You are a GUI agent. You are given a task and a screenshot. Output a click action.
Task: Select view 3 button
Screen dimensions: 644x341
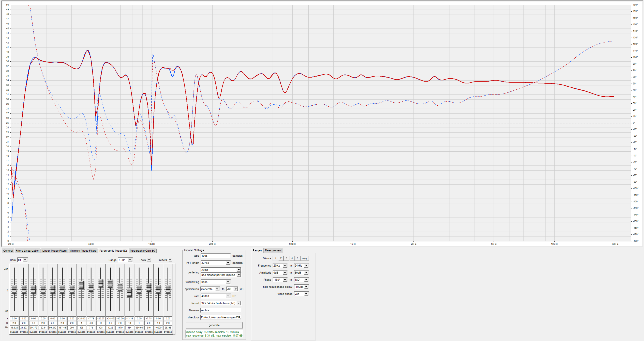pos(287,258)
